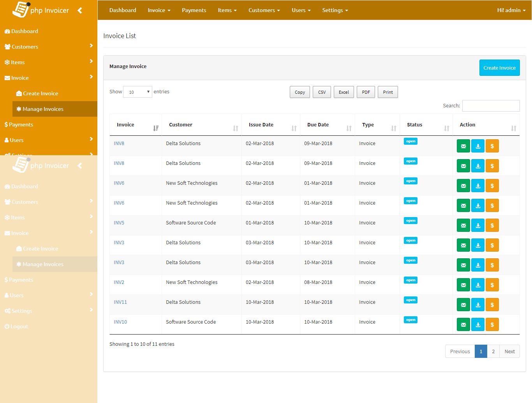Sort the table by the Status column

[446, 128]
